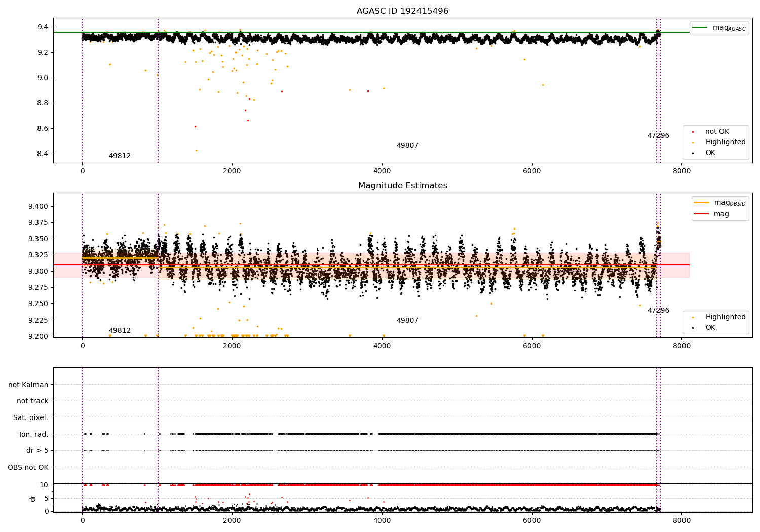
Task: Click the 'AGASC ID 192415496' plot title
Action: click(402, 11)
